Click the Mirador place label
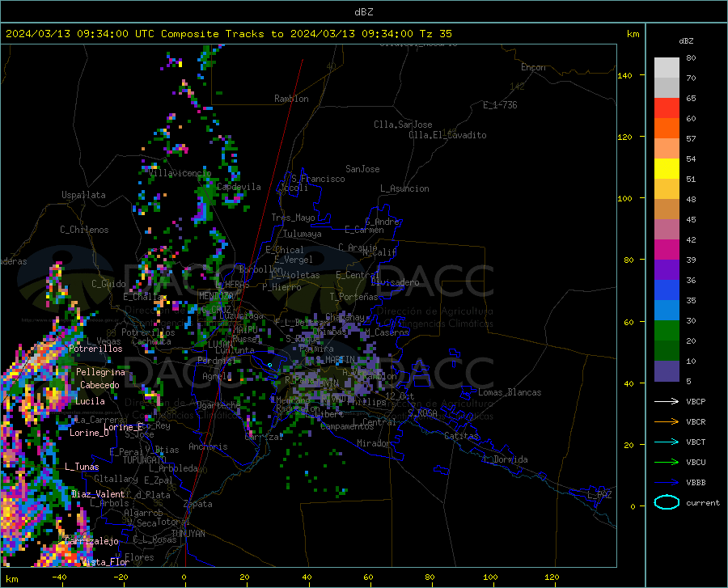 click(x=373, y=444)
